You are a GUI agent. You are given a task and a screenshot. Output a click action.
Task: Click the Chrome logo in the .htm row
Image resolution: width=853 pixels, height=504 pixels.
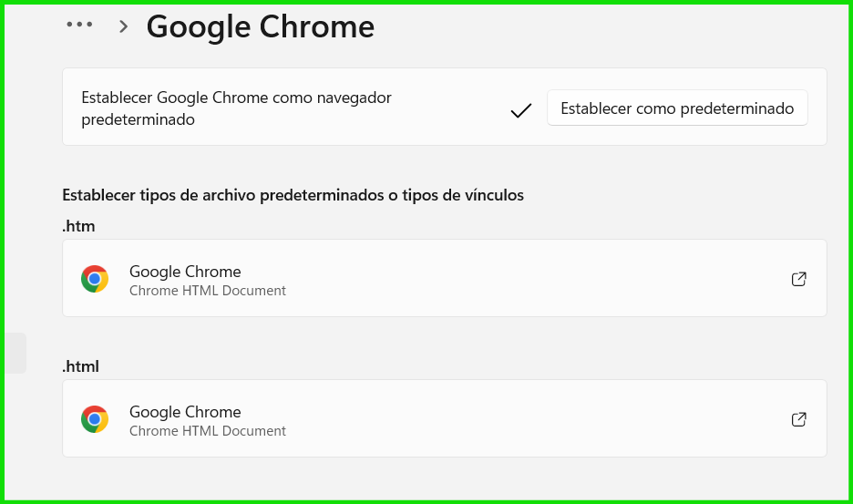pos(95,279)
